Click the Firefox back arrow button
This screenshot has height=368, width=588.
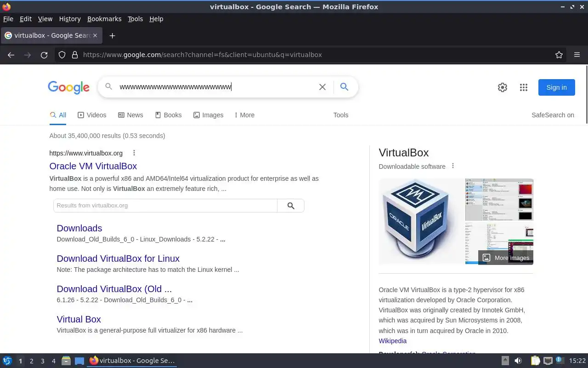(x=11, y=55)
